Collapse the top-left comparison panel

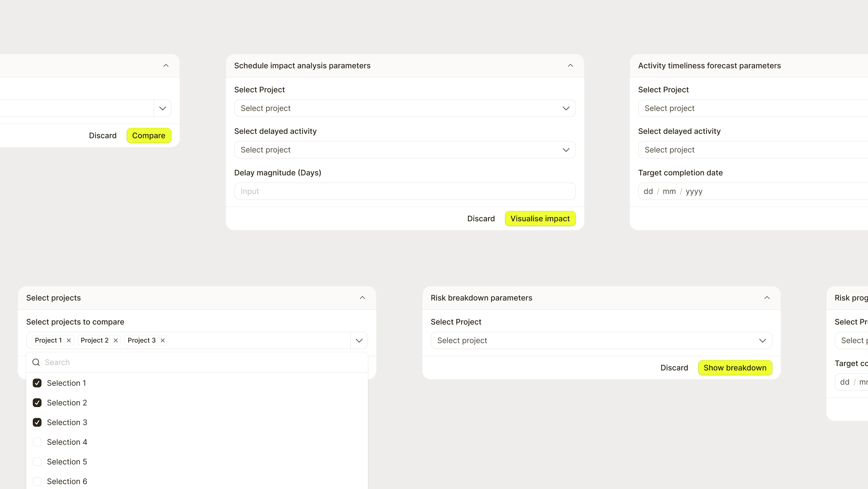[x=166, y=65]
